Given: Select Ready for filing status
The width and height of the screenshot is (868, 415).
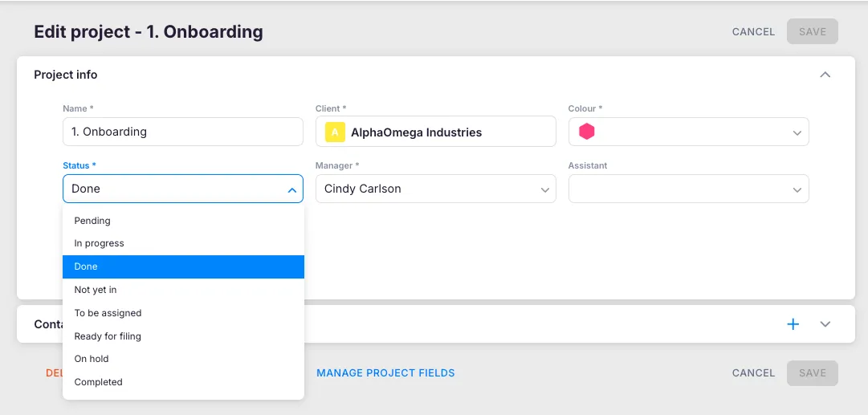Looking at the screenshot, I should tap(108, 336).
